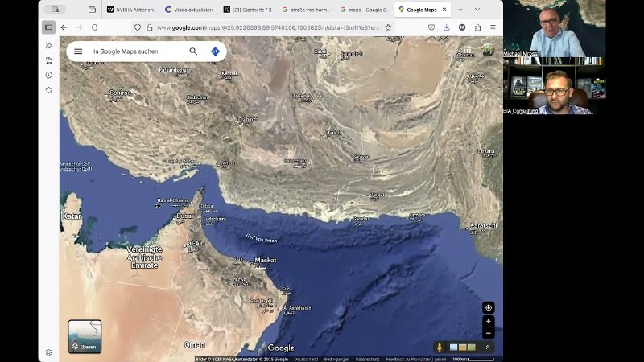644x362 pixels.
Task: Open the synced tabs sidebar icon
Action: (49, 60)
